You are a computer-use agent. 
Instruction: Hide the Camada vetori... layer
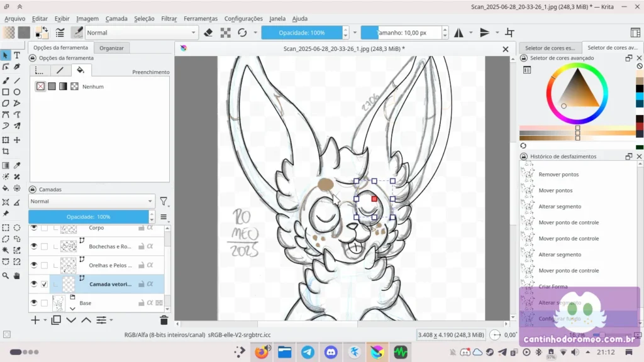click(x=34, y=284)
